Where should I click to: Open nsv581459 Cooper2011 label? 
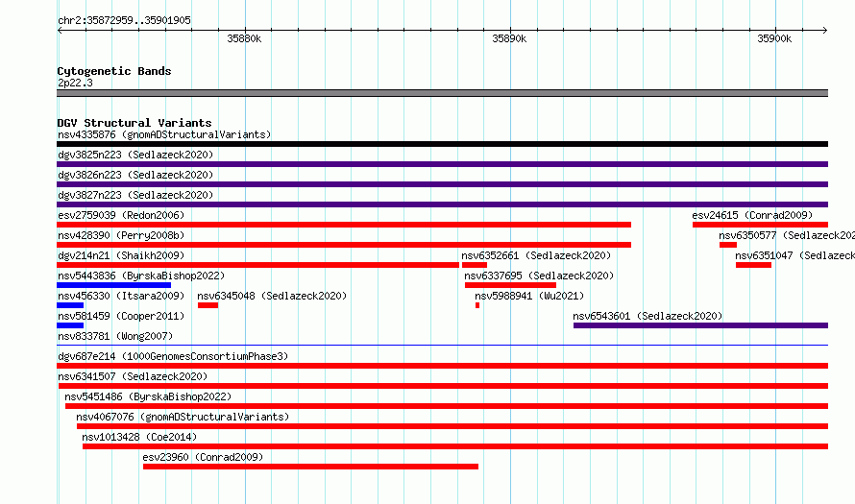[121, 316]
